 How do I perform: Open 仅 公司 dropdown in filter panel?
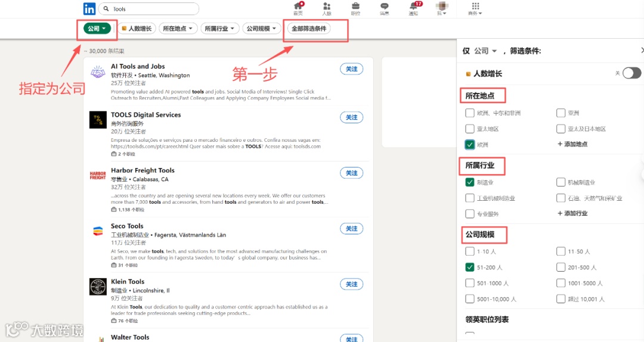[485, 51]
